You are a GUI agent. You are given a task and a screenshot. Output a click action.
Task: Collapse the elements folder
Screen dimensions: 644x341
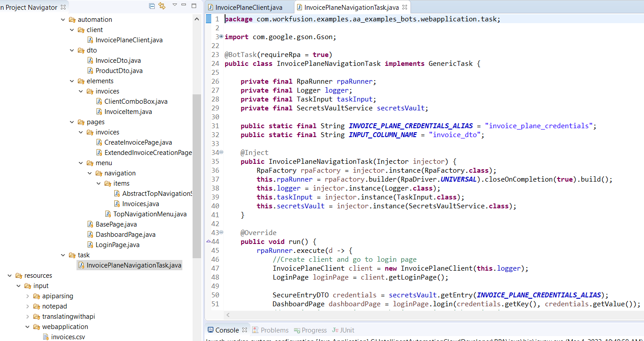[x=72, y=81]
